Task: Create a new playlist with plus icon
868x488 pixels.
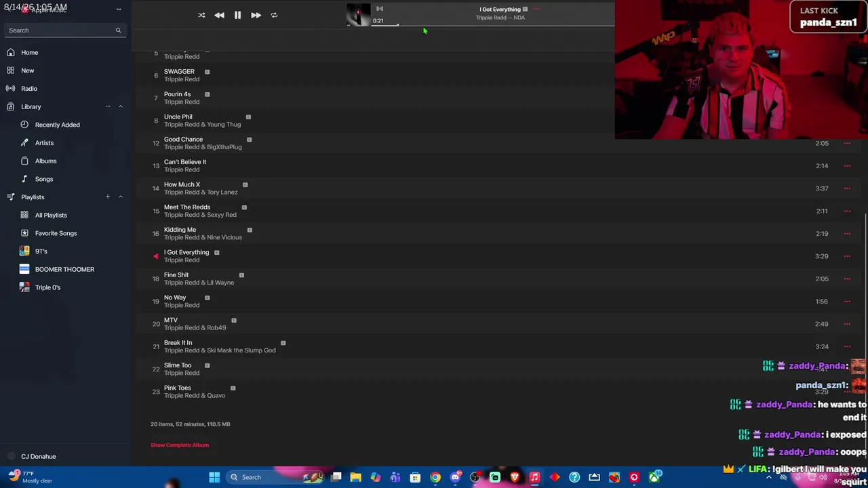Action: [107, 197]
